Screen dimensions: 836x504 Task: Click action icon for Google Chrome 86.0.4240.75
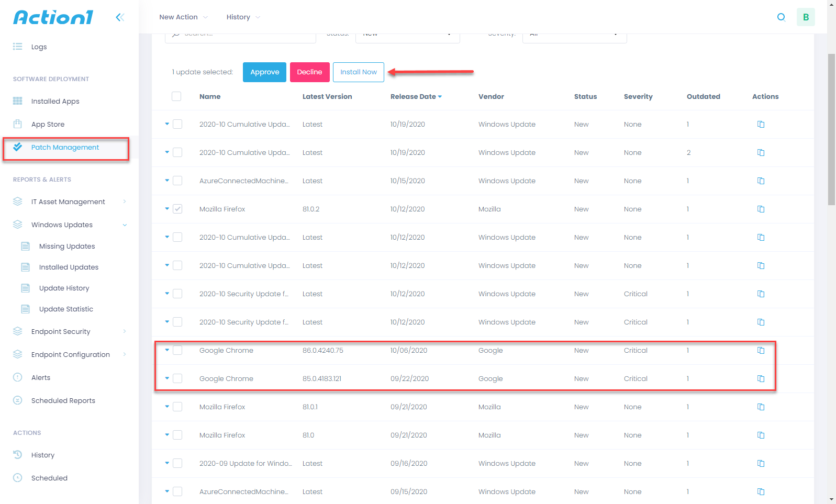761,350
